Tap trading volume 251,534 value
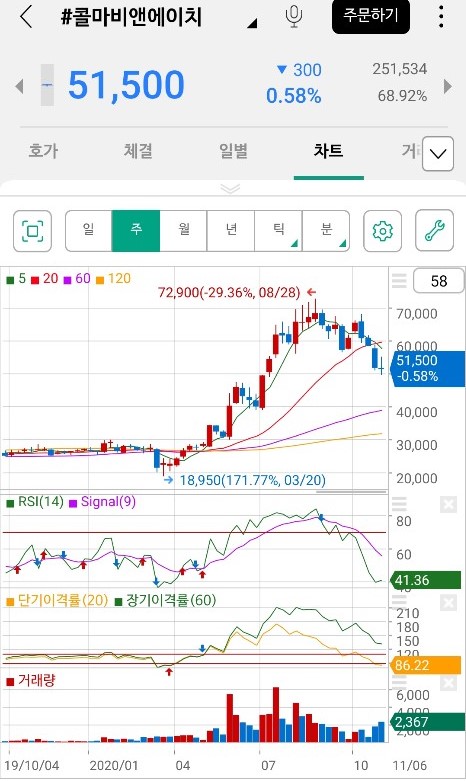This screenshot has width=466, height=781. click(400, 69)
